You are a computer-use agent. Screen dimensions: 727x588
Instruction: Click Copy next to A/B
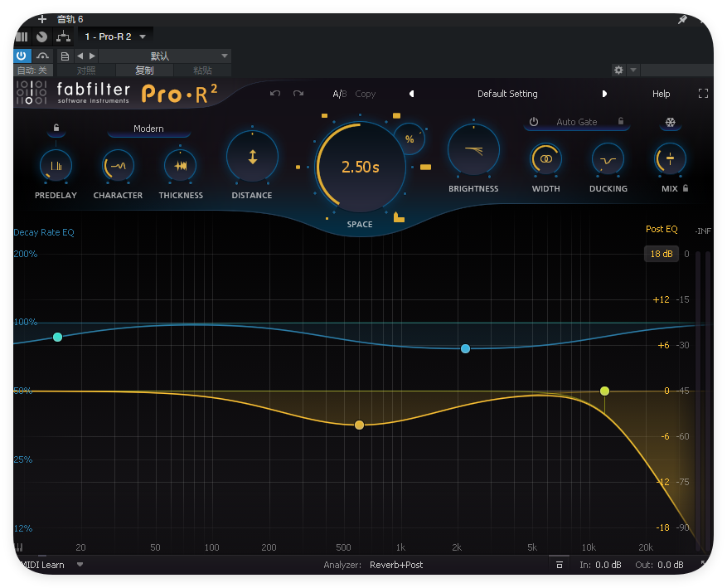(366, 95)
